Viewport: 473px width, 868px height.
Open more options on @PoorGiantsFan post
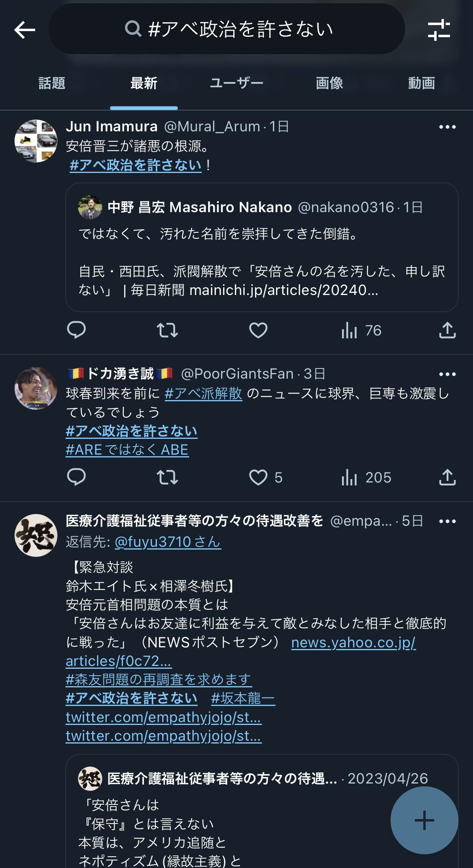448,374
